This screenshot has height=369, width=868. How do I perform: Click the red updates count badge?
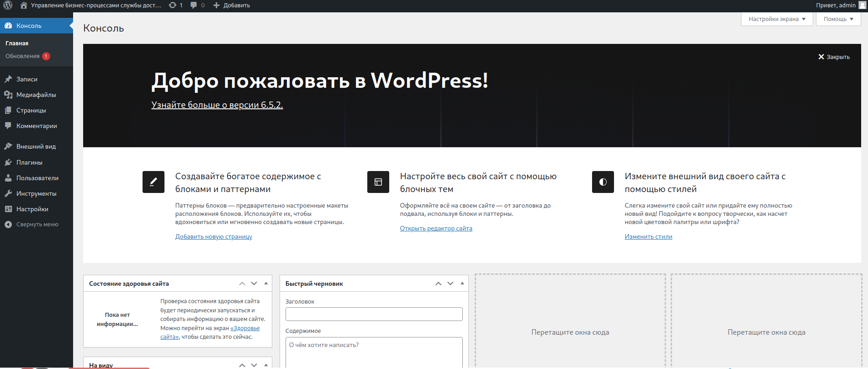[46, 56]
